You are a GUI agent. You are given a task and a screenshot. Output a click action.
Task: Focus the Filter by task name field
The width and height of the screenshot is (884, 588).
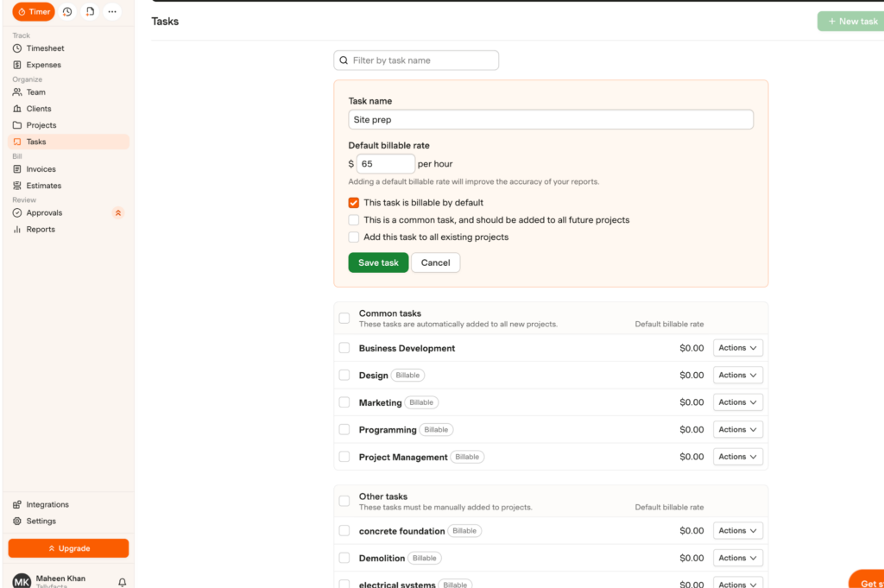tap(416, 60)
